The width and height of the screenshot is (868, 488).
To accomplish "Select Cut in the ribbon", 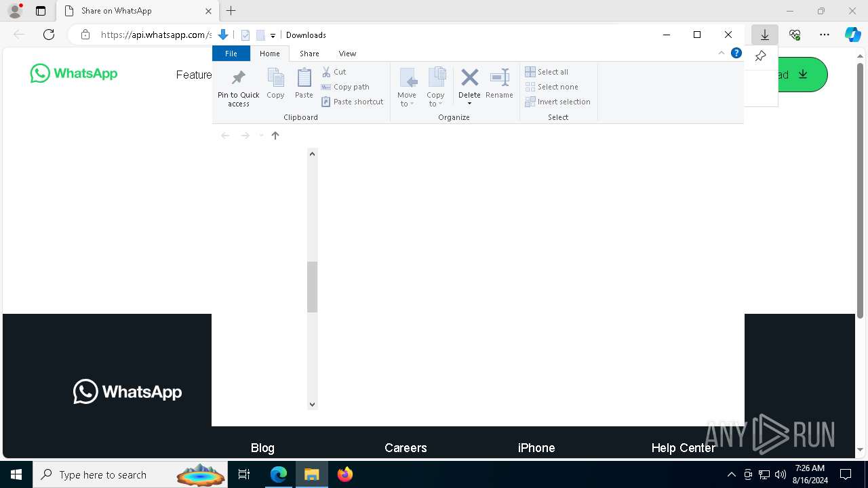I will click(x=334, y=72).
